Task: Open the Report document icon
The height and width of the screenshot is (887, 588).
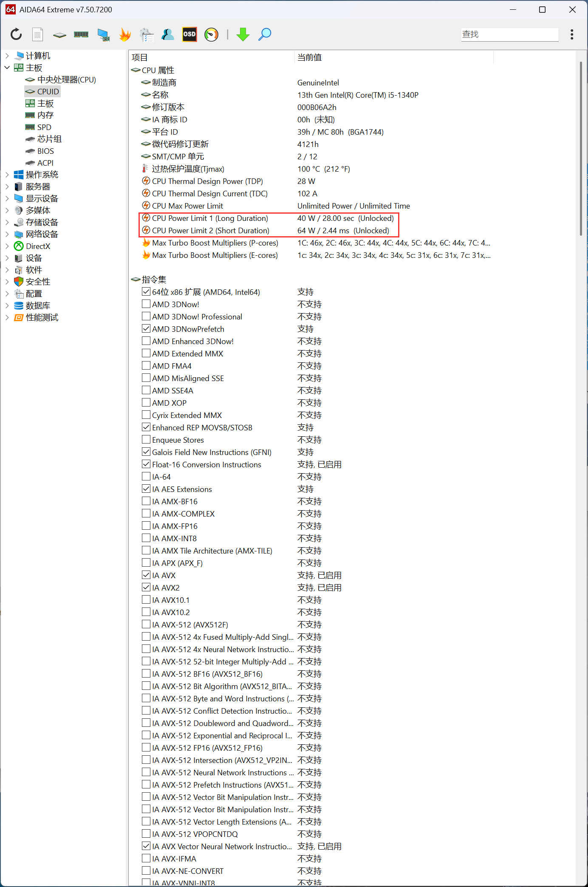Action: (38, 34)
